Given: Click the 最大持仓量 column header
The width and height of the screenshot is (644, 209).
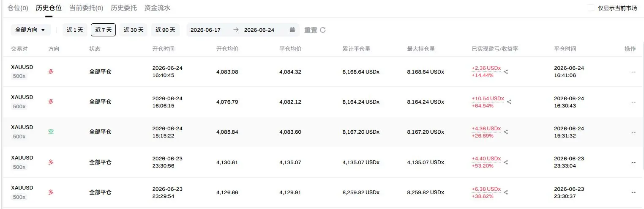Looking at the screenshot, I should 421,49.
